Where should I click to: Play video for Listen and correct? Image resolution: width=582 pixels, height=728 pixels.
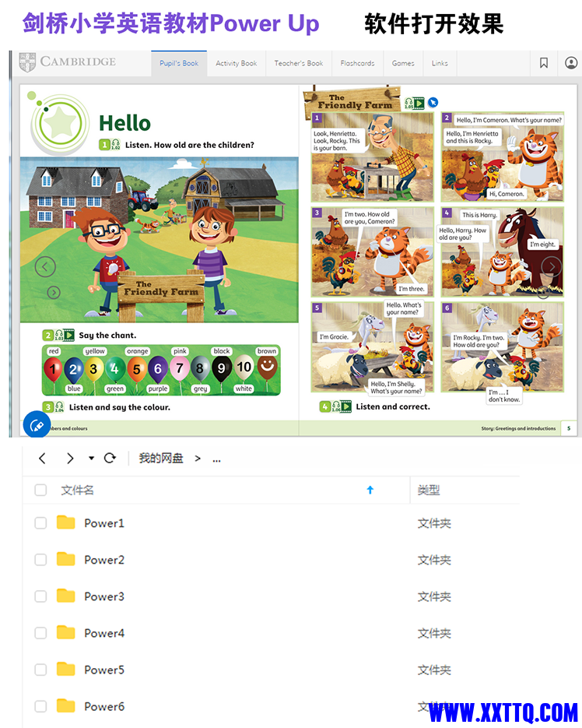345,406
